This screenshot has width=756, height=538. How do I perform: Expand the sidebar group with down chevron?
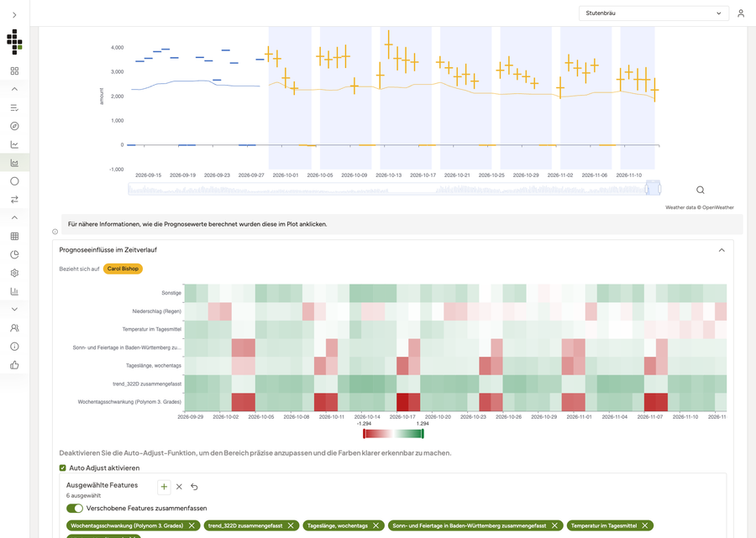click(x=14, y=309)
